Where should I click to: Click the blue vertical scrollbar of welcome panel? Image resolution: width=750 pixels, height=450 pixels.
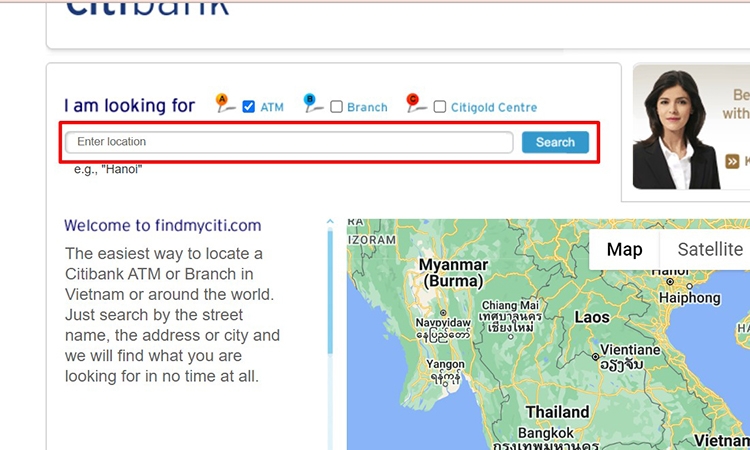(330, 292)
